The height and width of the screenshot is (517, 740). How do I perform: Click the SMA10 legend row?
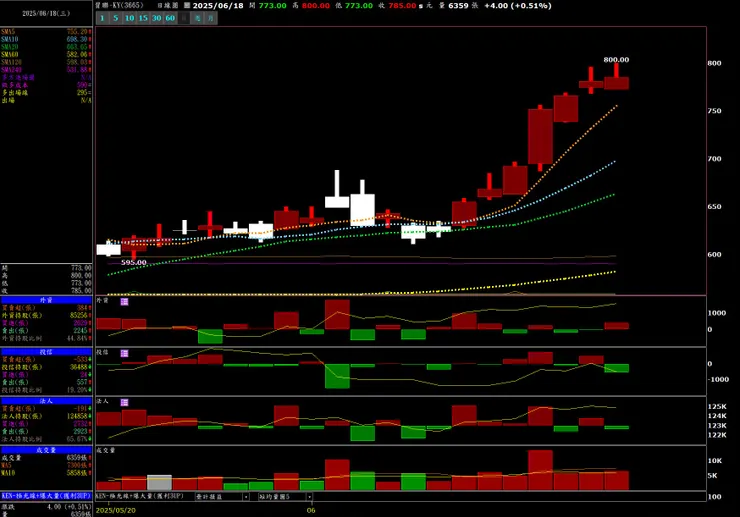point(46,39)
